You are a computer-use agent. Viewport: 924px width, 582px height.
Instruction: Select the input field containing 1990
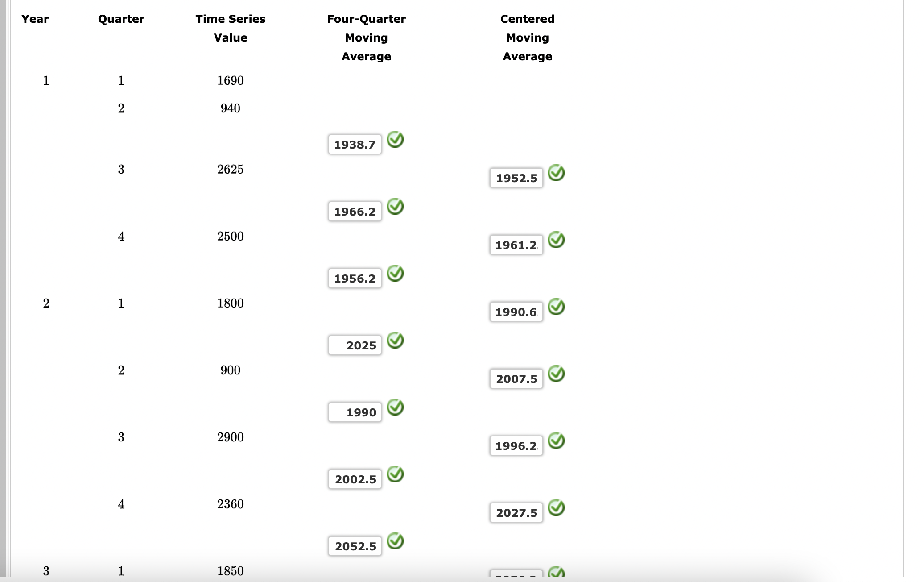click(x=355, y=412)
